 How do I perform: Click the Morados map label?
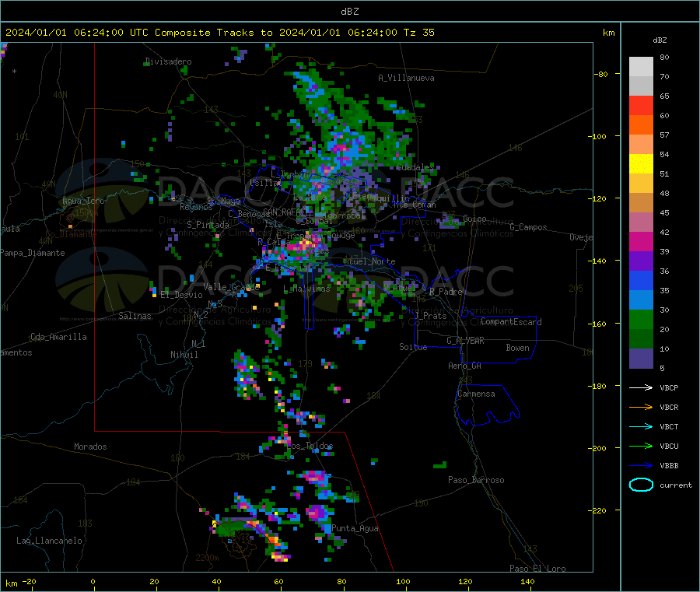[90, 447]
